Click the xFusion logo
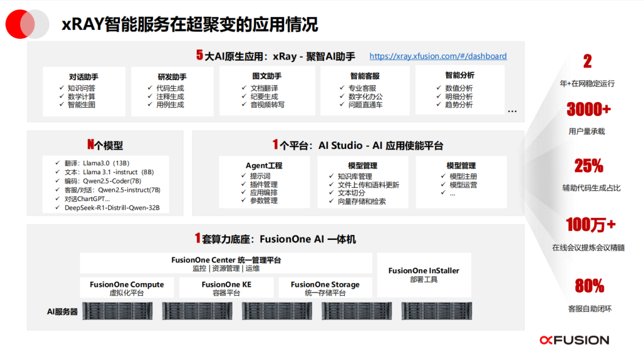The height and width of the screenshot is (362, 644). [574, 340]
